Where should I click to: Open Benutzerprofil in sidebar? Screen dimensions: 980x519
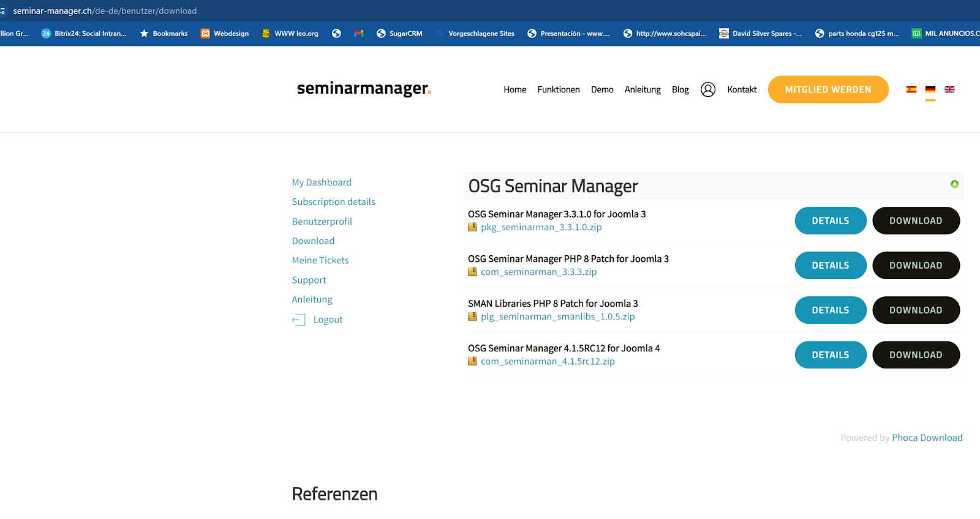322,222
